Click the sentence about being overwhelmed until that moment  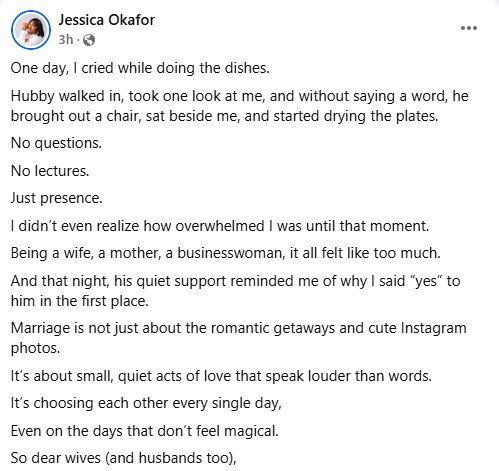point(220,226)
